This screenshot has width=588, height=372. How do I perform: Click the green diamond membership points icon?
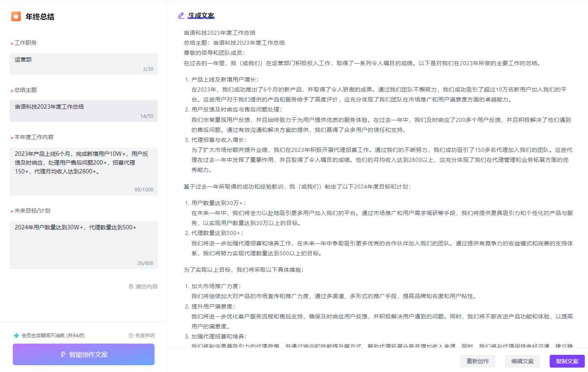pos(16,336)
